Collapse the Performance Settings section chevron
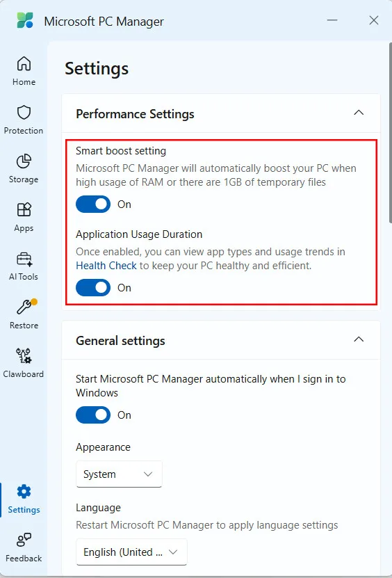Image resolution: width=392 pixels, height=578 pixels. point(359,113)
